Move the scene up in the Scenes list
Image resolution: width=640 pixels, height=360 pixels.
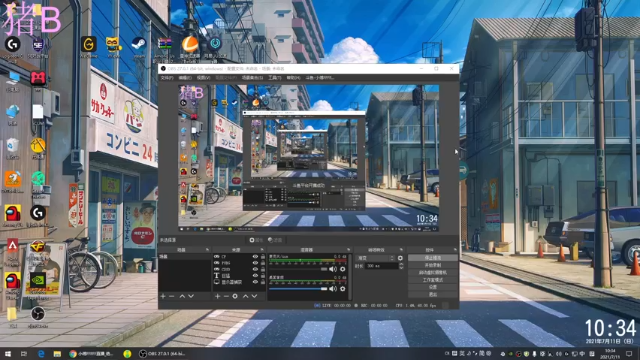click(x=182, y=296)
